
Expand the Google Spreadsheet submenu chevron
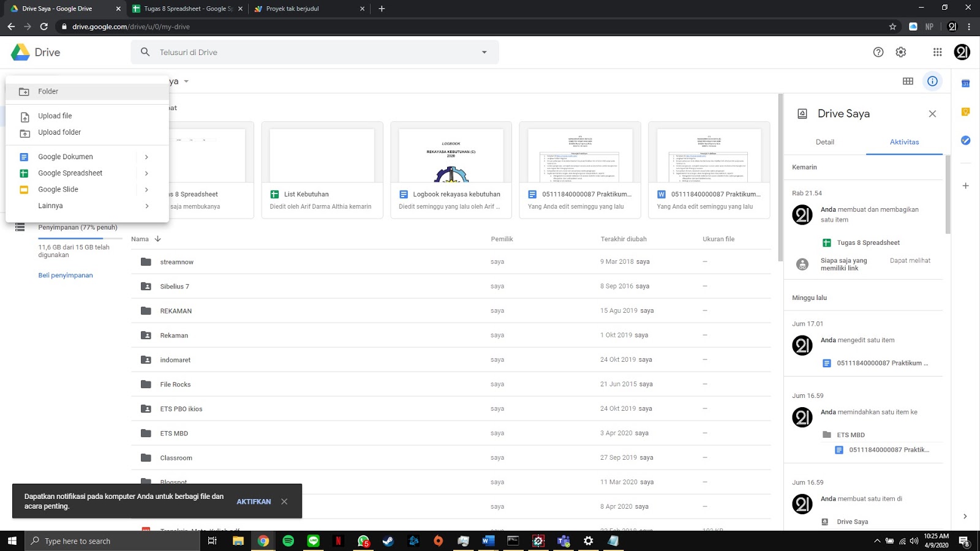pyautogui.click(x=146, y=173)
